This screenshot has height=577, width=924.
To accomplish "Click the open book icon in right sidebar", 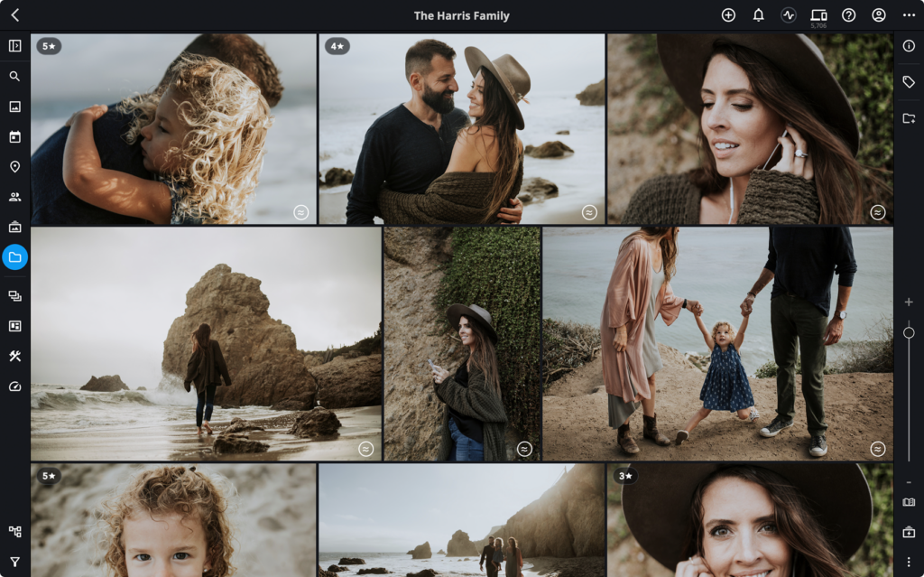I will 909,502.
